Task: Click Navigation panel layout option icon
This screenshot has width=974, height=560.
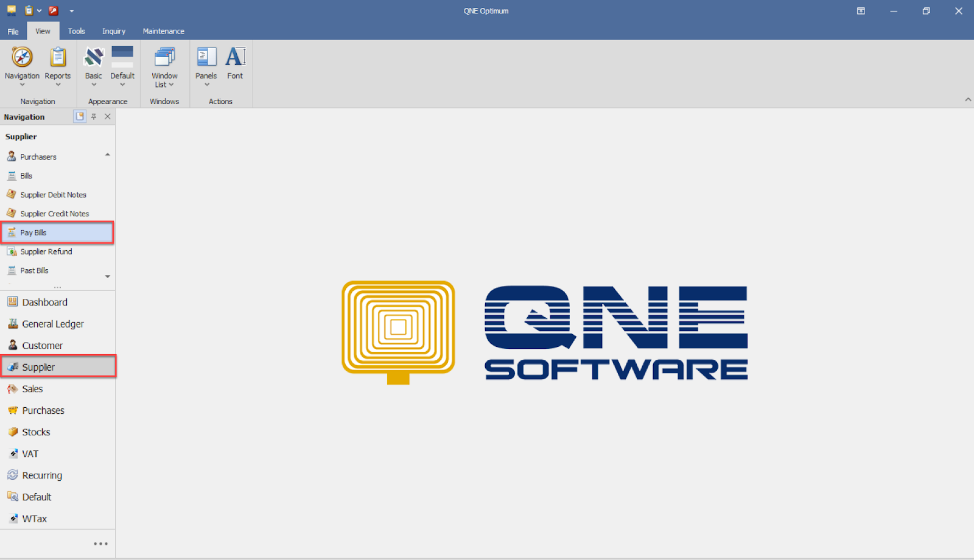Action: point(80,116)
